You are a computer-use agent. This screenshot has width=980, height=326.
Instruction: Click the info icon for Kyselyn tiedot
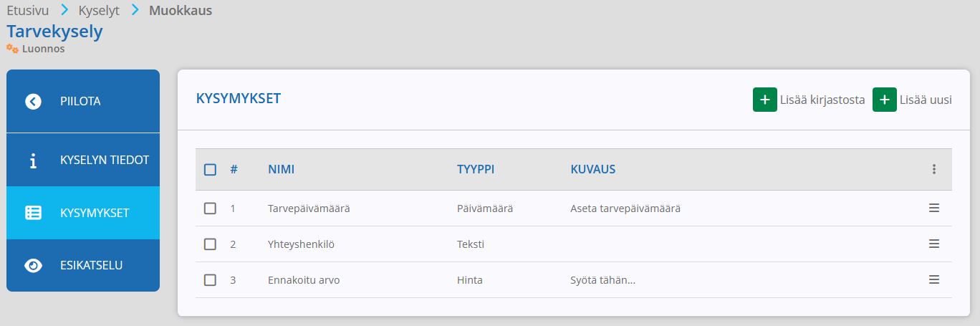[x=33, y=160]
